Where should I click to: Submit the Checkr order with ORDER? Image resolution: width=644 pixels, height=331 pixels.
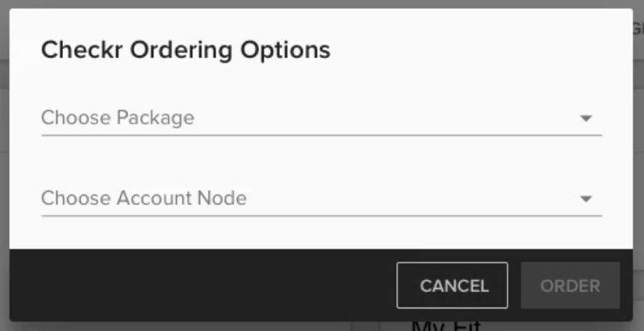tap(570, 286)
